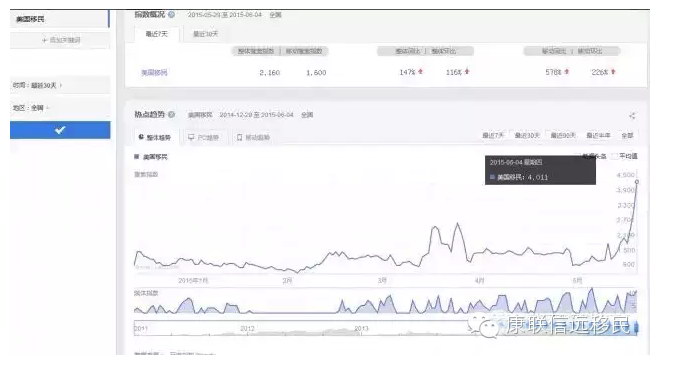
Task: Click the timeline range slider below the chart
Action: tap(386, 328)
